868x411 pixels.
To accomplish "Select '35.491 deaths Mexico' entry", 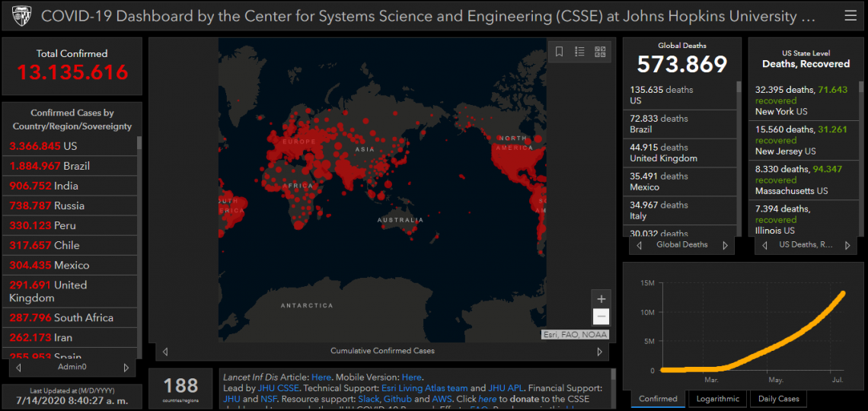I will [x=681, y=181].
